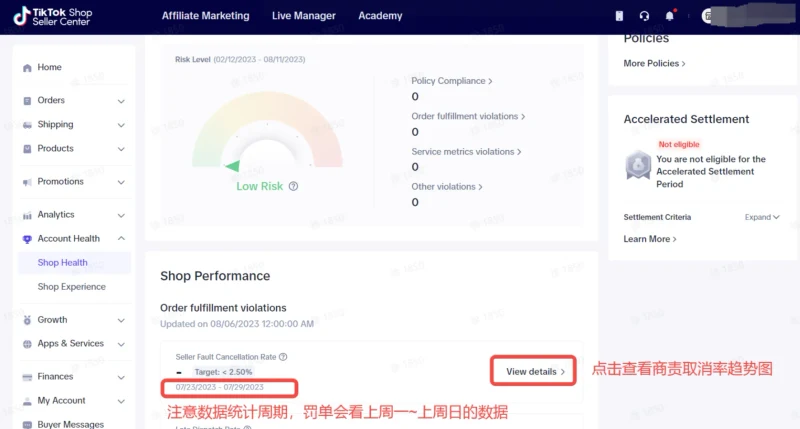Open the Academy tab

pyautogui.click(x=380, y=16)
